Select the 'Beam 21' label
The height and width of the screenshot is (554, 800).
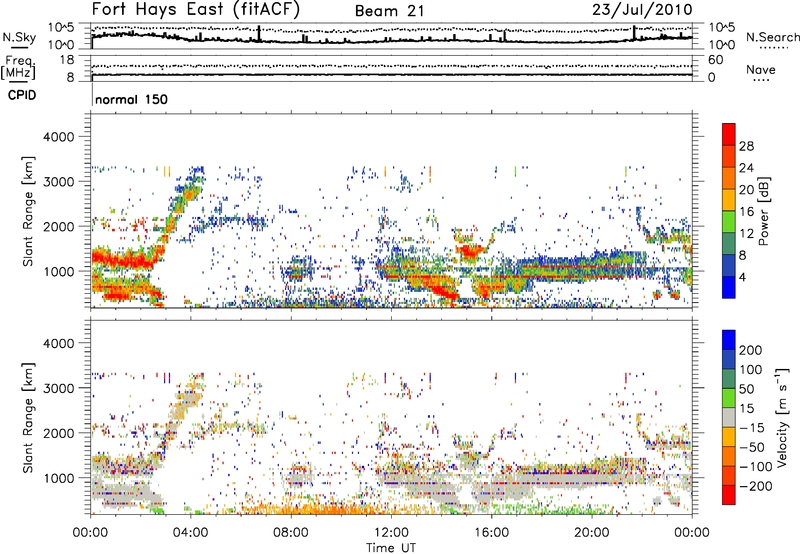pyautogui.click(x=389, y=11)
